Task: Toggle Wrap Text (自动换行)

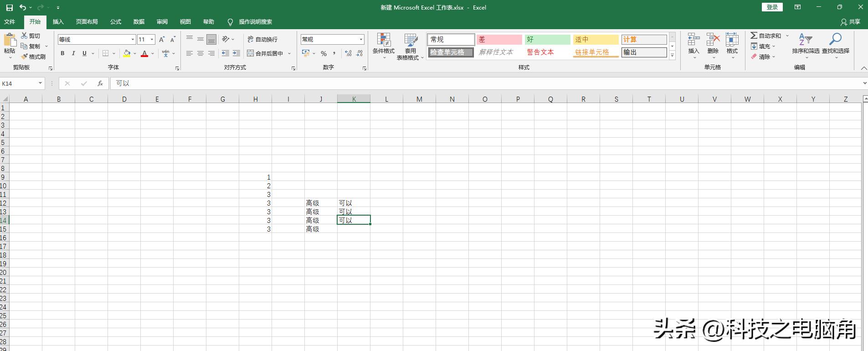Action: click(262, 39)
